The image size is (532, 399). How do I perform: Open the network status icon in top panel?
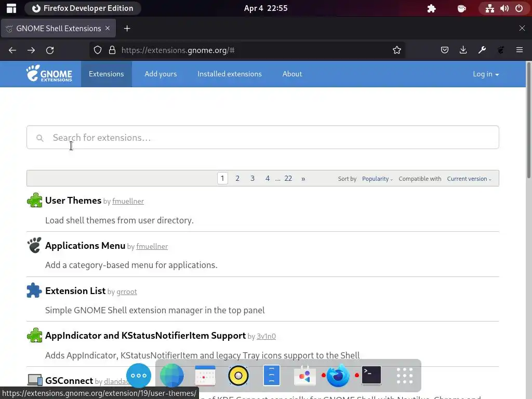489,8
